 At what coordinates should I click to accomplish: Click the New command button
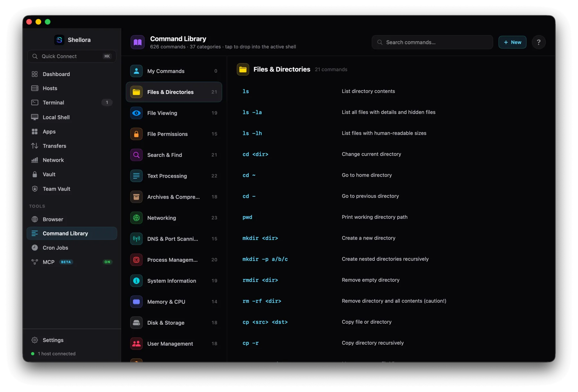pyautogui.click(x=512, y=42)
